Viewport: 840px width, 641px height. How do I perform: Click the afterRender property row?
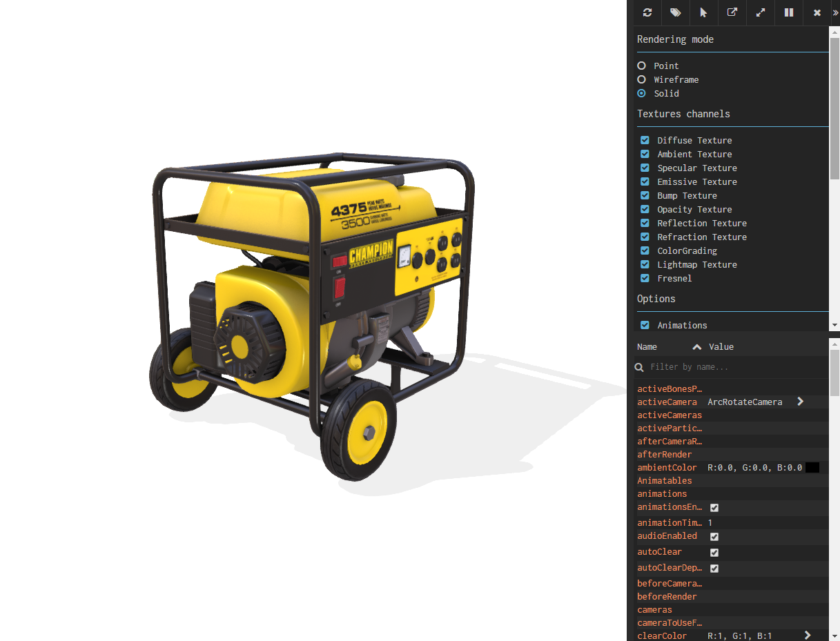click(x=732, y=454)
